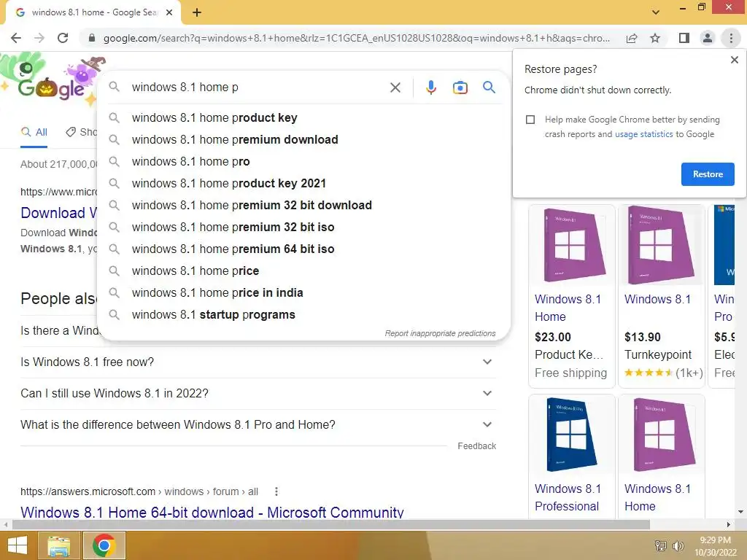Viewport: 747px width, 560px height.
Task: Open the Windows Start button
Action: coord(18,545)
